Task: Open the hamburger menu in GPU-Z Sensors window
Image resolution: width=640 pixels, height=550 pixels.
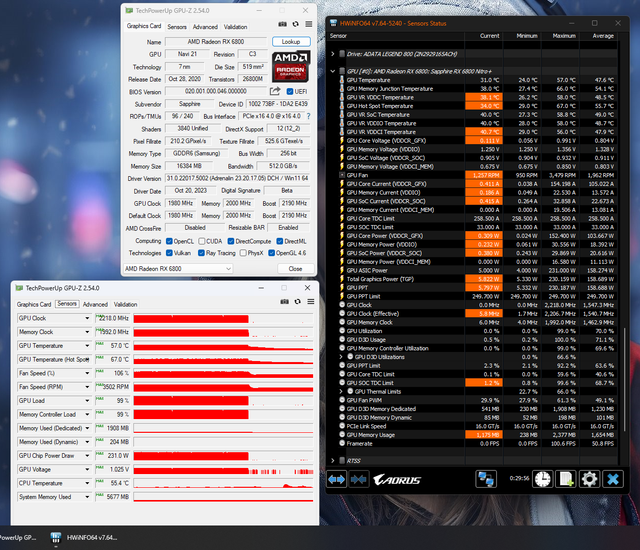Action: point(311,302)
